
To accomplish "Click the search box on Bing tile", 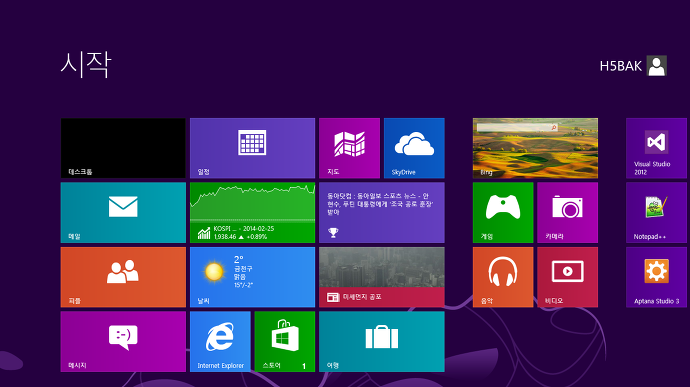I will coord(518,127).
